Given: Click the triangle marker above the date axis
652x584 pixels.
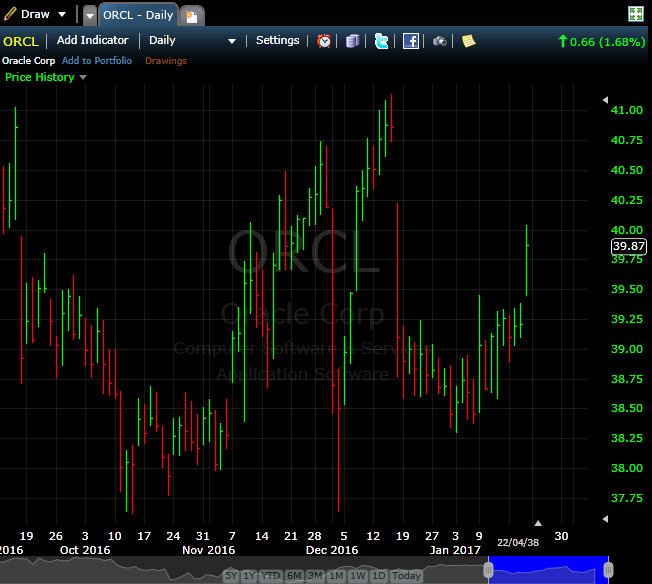Looking at the screenshot, I should [538, 523].
